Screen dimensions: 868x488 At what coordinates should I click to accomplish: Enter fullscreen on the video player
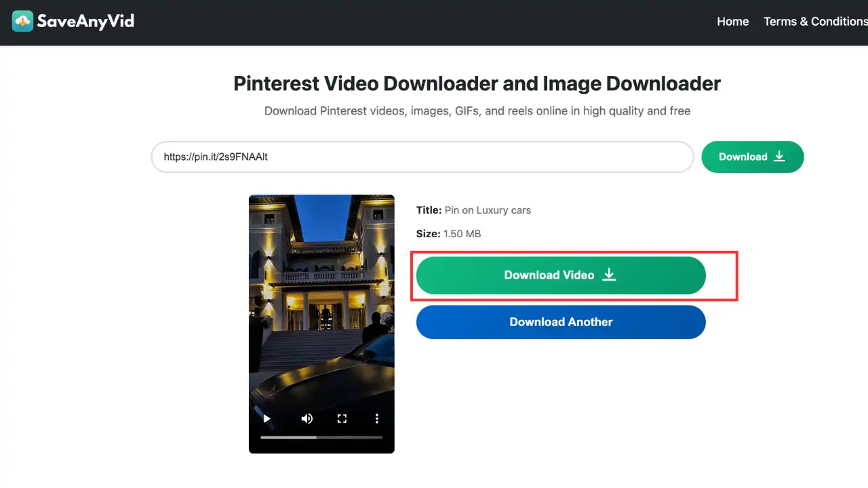pyautogui.click(x=342, y=419)
